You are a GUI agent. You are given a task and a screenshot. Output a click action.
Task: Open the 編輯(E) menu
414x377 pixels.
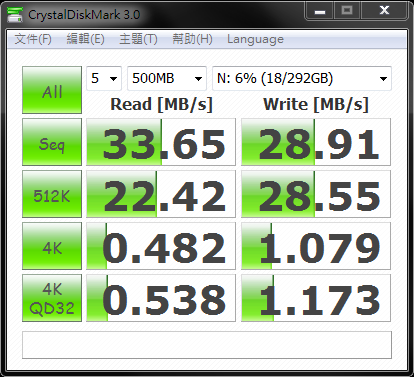coord(85,39)
